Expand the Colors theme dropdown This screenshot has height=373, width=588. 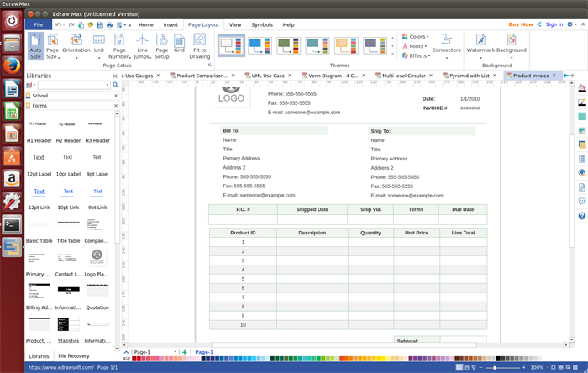tap(416, 37)
